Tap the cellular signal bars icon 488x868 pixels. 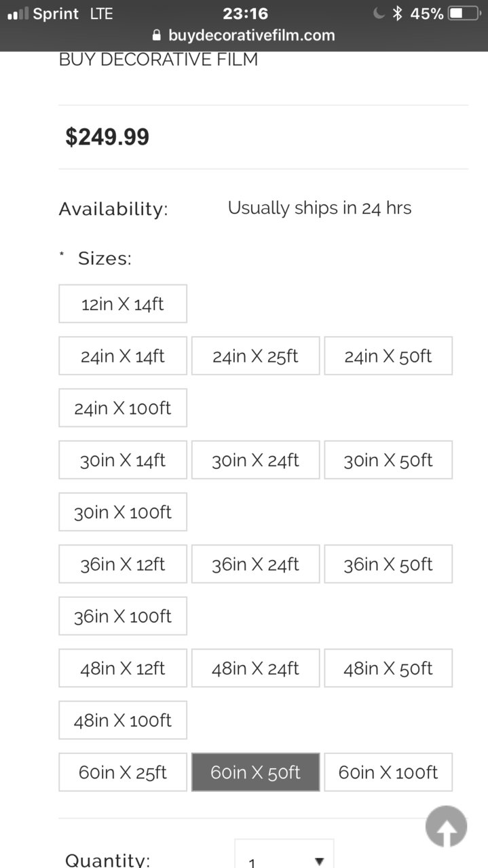click(18, 14)
